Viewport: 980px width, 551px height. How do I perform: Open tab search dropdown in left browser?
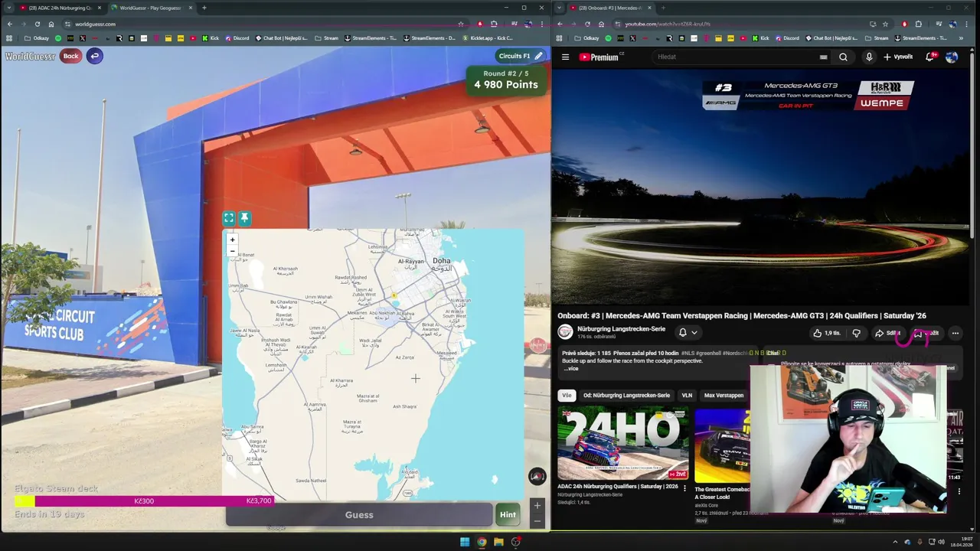pyautogui.click(x=8, y=8)
